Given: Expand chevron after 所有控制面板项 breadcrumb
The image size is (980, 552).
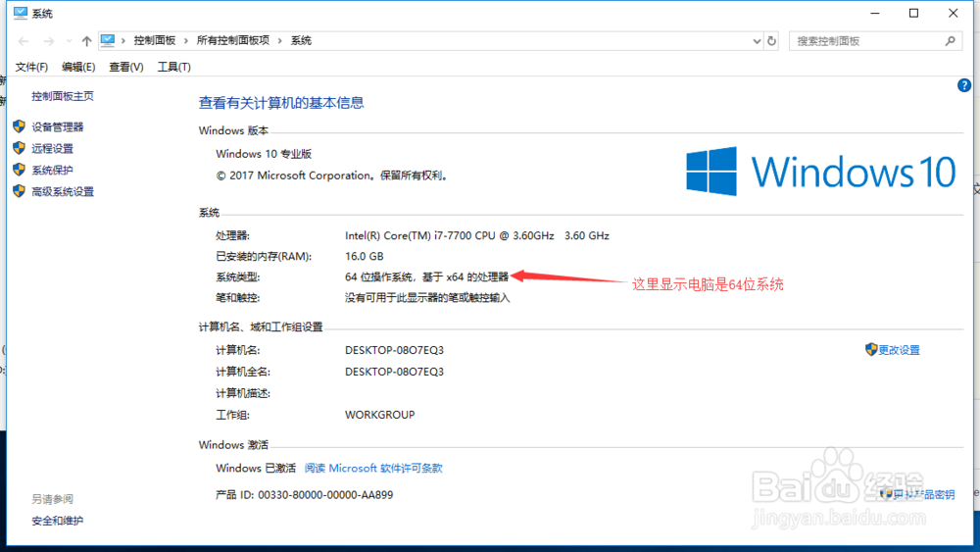Looking at the screenshot, I should coord(280,40).
